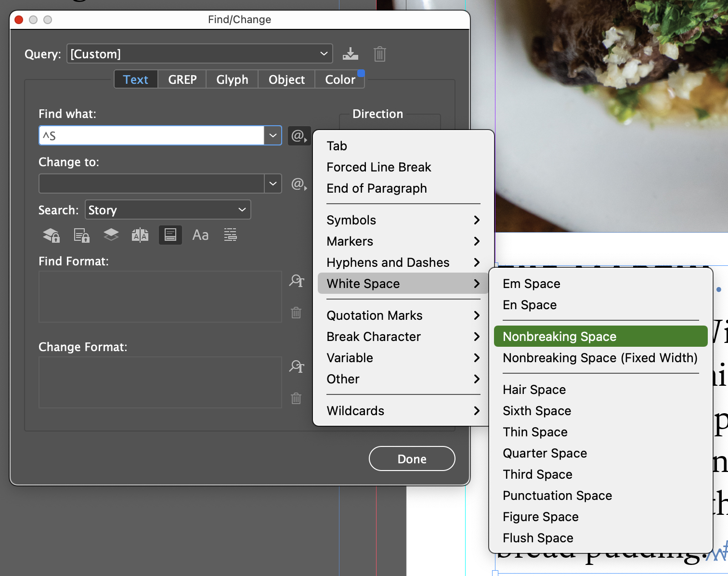Open special characters menu for Find what
This screenshot has height=576, width=728.
(299, 136)
